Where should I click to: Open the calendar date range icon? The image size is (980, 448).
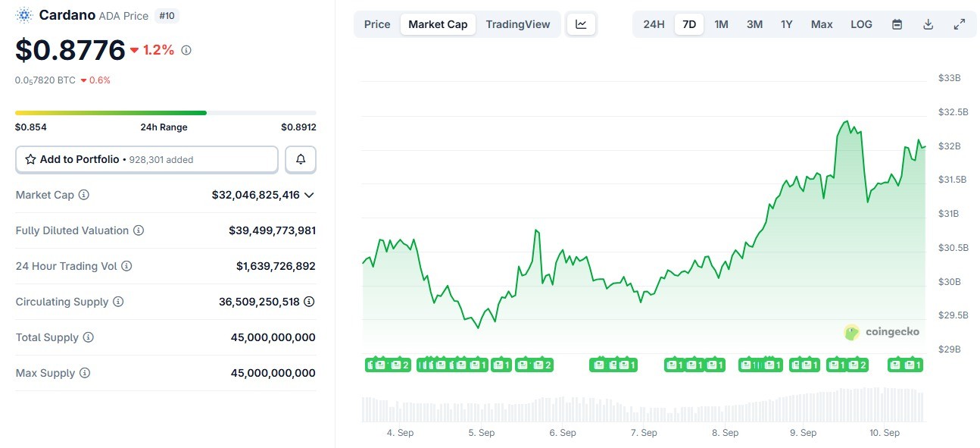coord(897,24)
